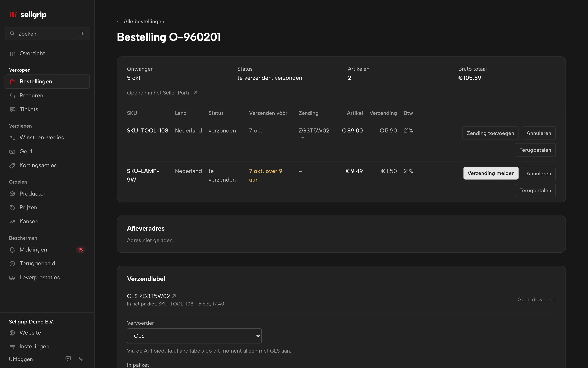Click the Meldingen badge showing 15

80,250
